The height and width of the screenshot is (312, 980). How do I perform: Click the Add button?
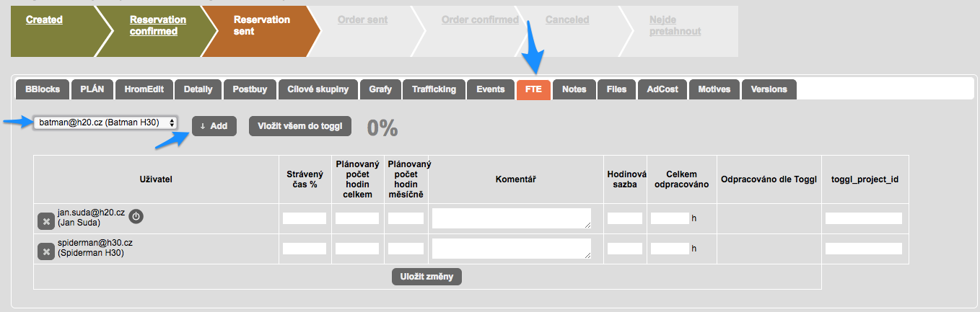point(214,126)
